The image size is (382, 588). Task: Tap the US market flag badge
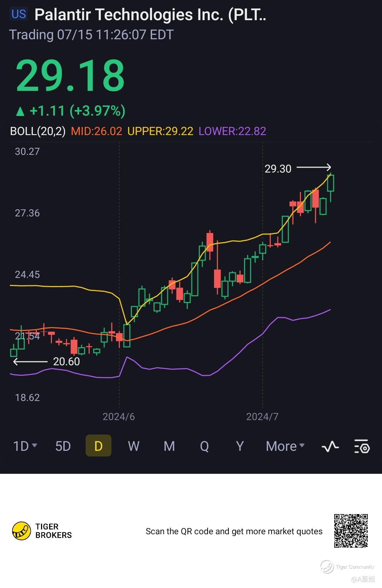click(18, 14)
